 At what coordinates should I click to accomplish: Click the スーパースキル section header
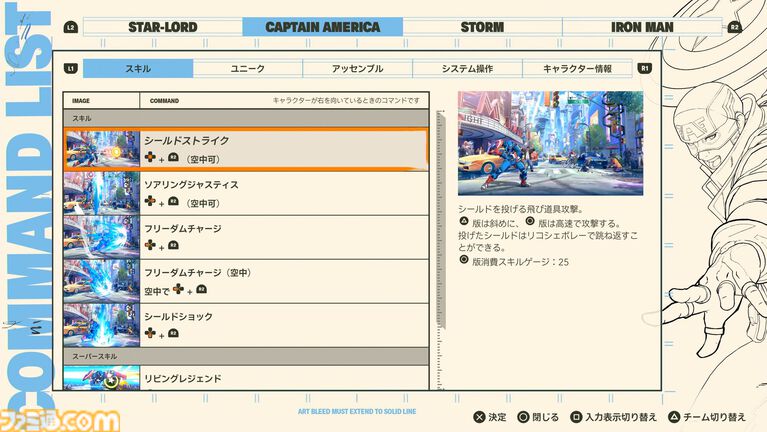pyautogui.click(x=246, y=356)
